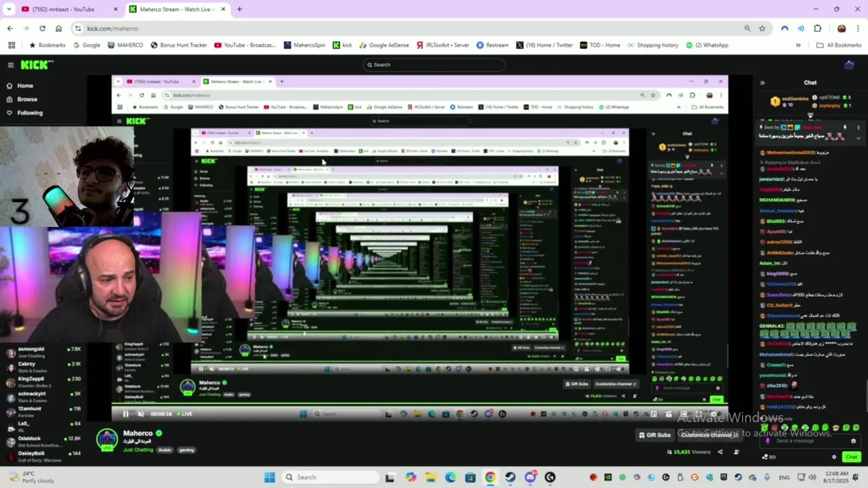Click the green KICK logo
Viewport: 868px width, 488px height.
click(x=37, y=64)
